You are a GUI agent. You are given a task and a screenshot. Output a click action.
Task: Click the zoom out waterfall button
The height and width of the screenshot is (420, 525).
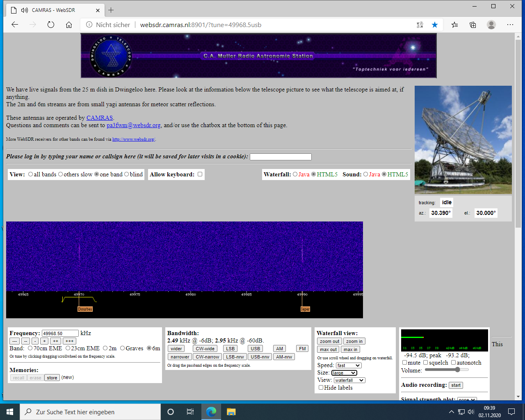pyautogui.click(x=330, y=341)
